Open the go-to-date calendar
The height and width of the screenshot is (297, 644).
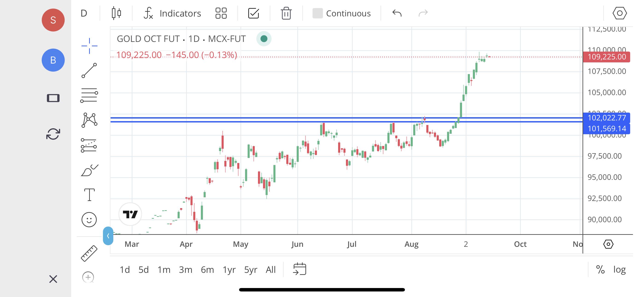pyautogui.click(x=299, y=269)
